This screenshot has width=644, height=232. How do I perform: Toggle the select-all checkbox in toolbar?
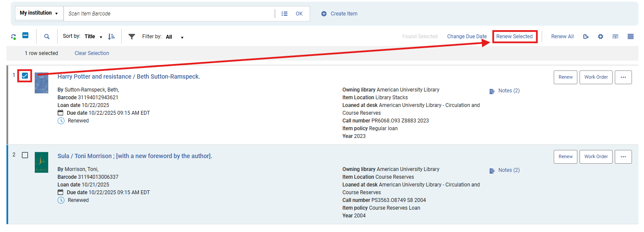[25, 36]
